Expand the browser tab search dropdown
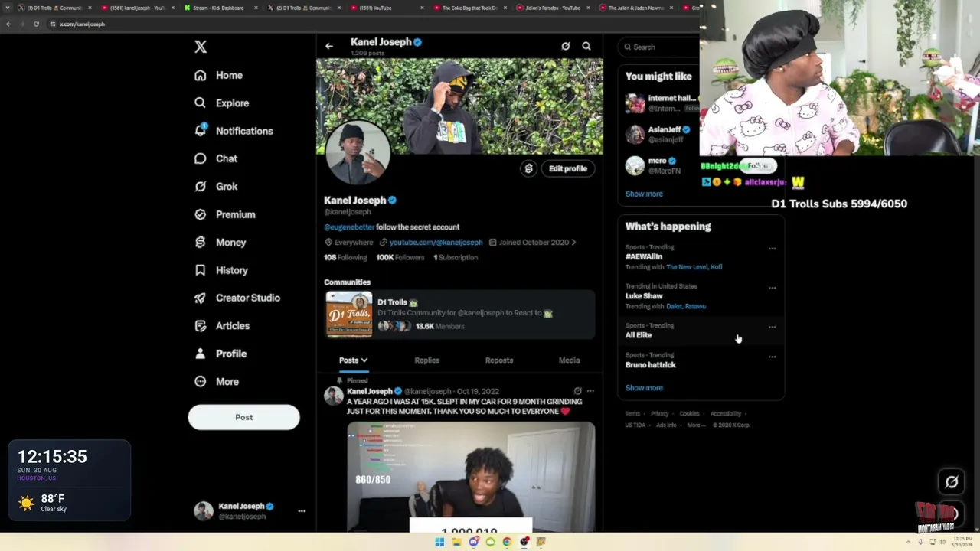The height and width of the screenshot is (551, 980). [7, 8]
